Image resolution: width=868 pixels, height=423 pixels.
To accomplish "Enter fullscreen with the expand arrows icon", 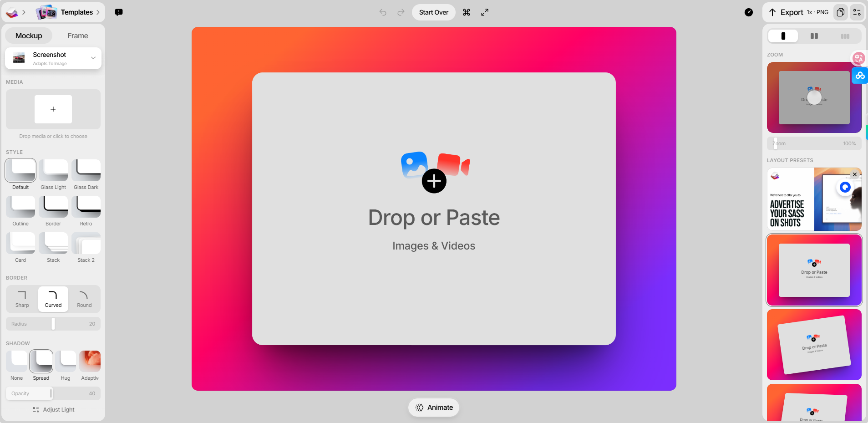I will (485, 12).
